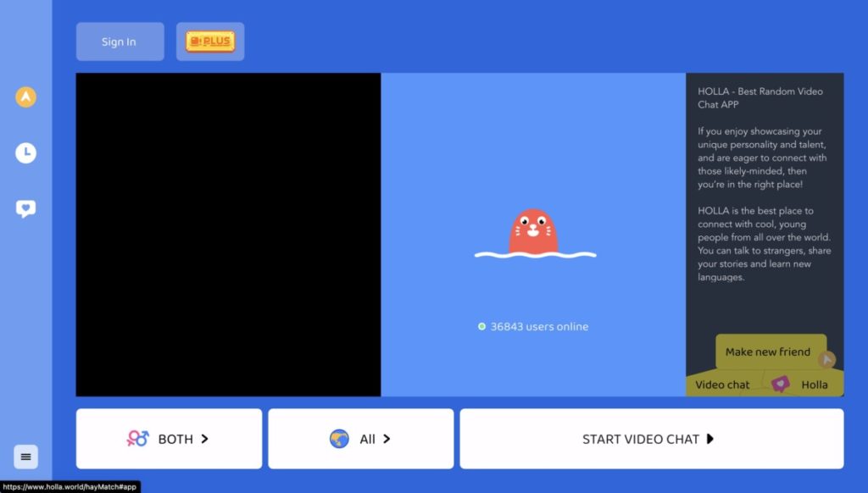This screenshot has height=493, width=868.
Task: Click the pink heart sticker near Holla
Action: coord(781,384)
